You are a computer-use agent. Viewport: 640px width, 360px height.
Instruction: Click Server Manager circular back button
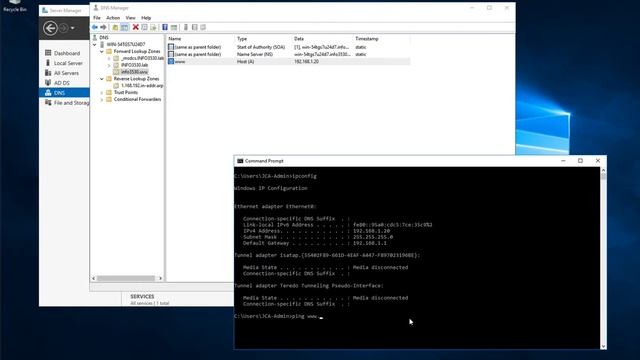(x=50, y=28)
